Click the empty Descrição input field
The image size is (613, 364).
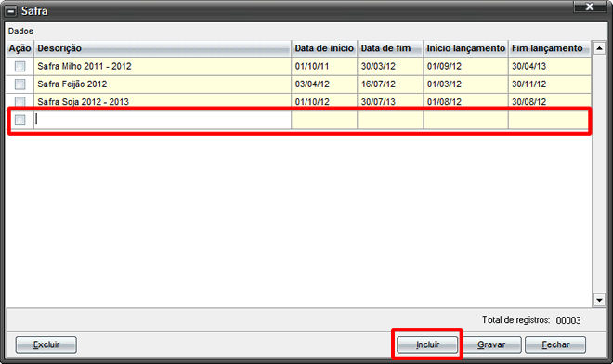coord(163,120)
